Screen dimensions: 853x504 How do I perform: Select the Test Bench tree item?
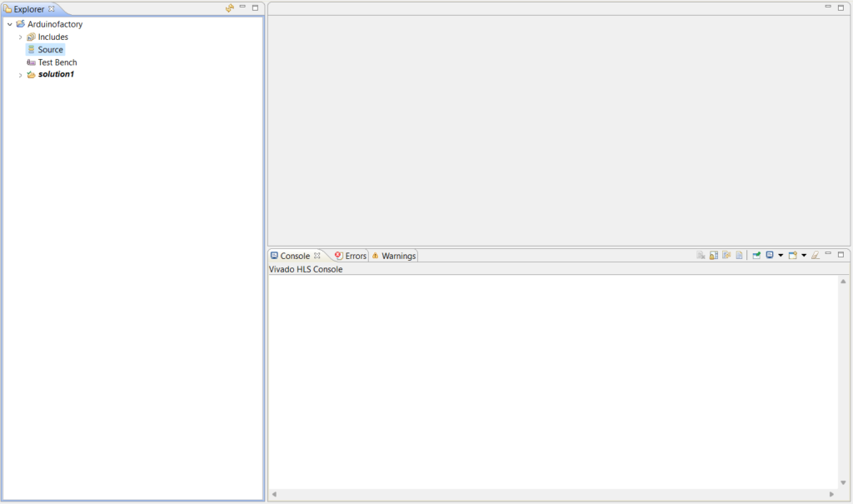pos(57,62)
